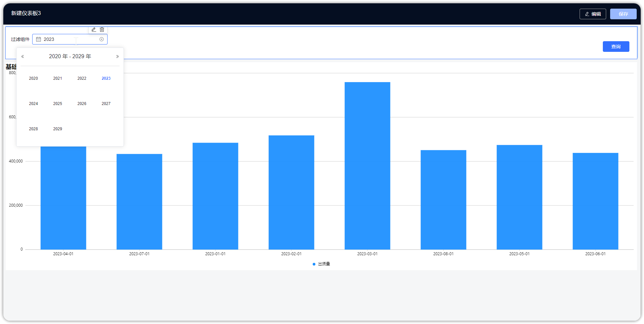Select year 2028 in the picker
The height and width of the screenshot is (324, 644).
[x=33, y=129]
